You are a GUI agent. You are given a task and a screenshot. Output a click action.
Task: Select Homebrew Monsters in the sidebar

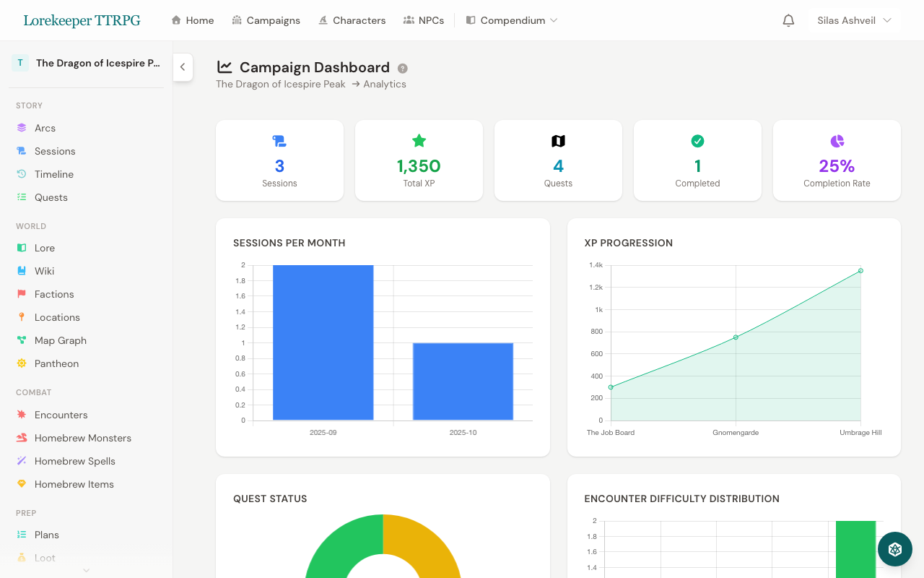tap(22, 437)
